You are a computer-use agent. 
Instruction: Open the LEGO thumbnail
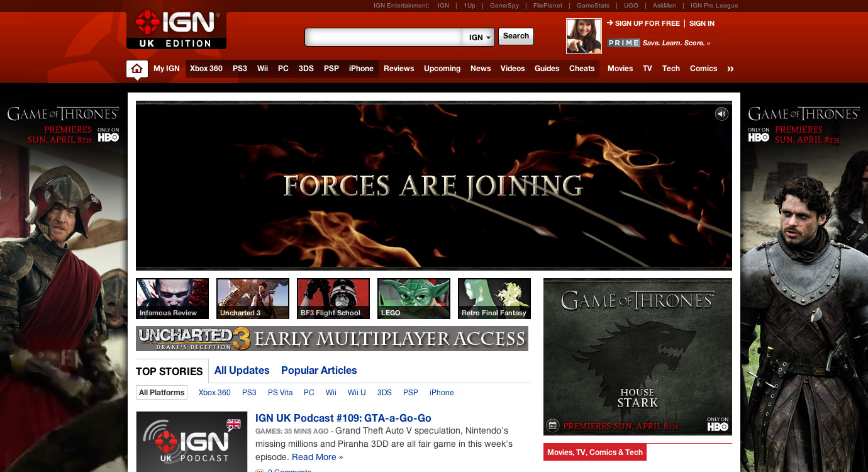tap(414, 299)
